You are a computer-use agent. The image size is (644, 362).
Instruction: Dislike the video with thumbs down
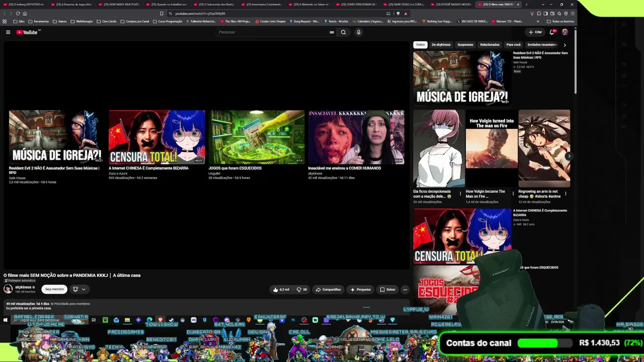pos(302,290)
